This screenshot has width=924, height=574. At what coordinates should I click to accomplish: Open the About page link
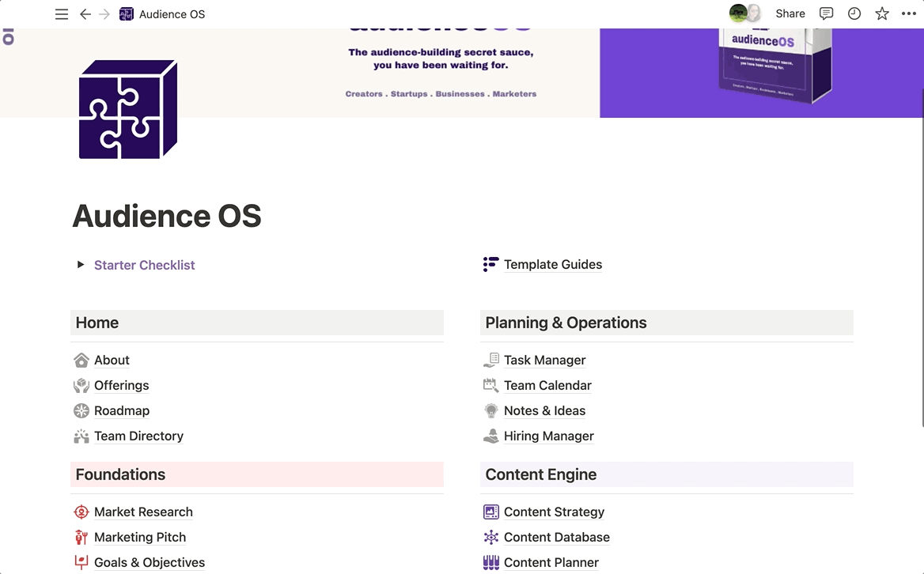112,361
